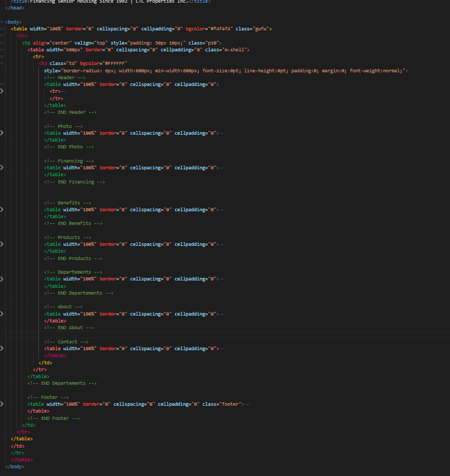Click the ellipsis after the Footer table tag
This screenshot has height=476, width=450.
click(247, 404)
